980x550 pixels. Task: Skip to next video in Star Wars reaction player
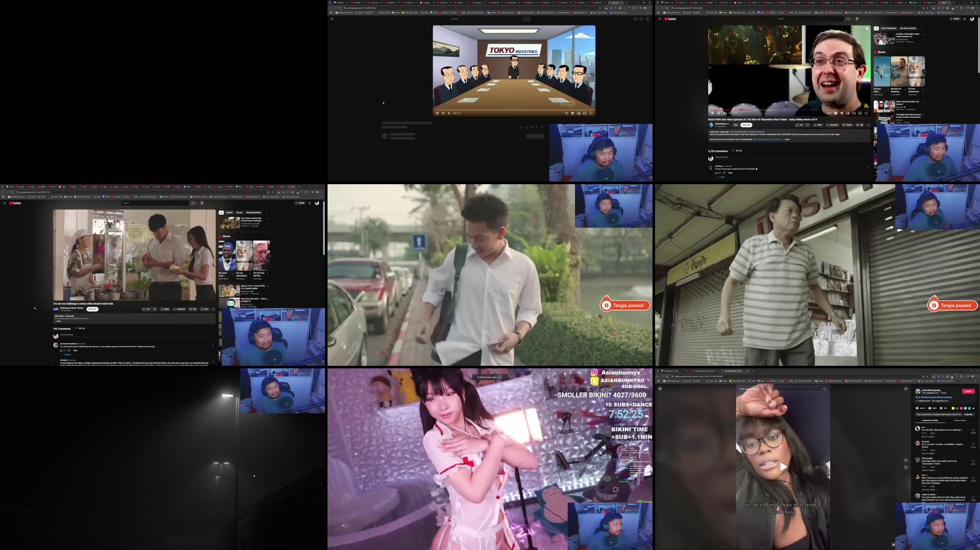tap(718, 113)
